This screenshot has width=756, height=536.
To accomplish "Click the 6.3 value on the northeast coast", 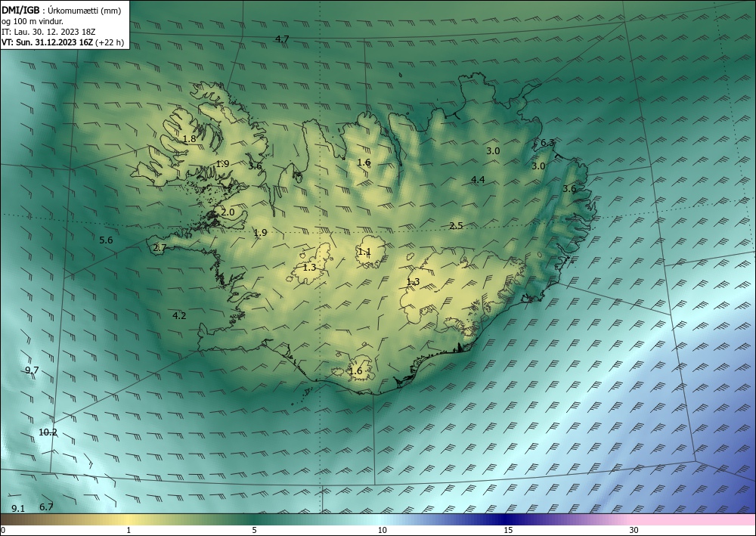I will [x=547, y=143].
